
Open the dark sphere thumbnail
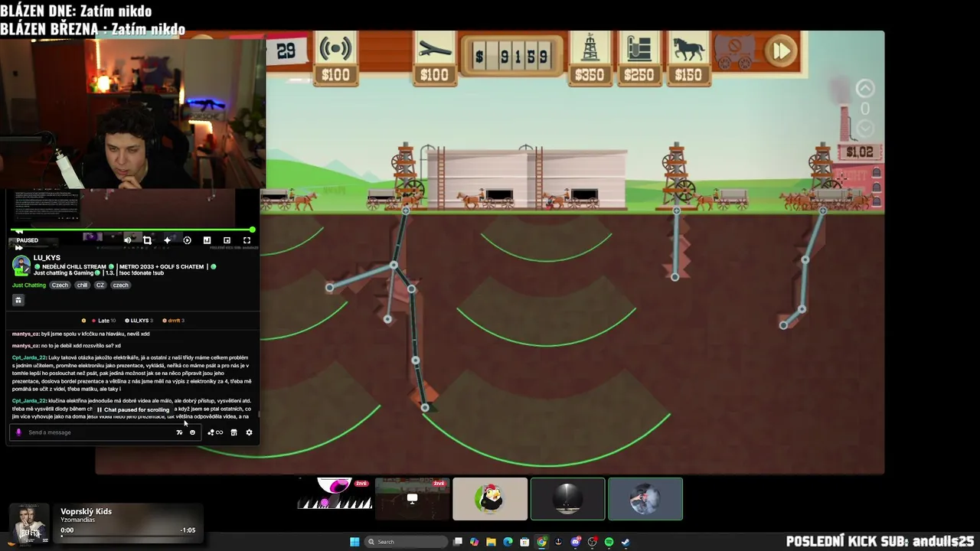pyautogui.click(x=567, y=499)
